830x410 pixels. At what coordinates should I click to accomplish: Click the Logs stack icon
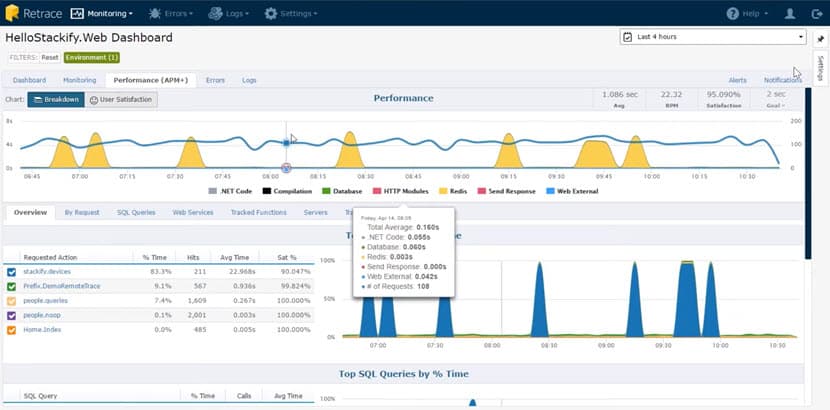(215, 14)
